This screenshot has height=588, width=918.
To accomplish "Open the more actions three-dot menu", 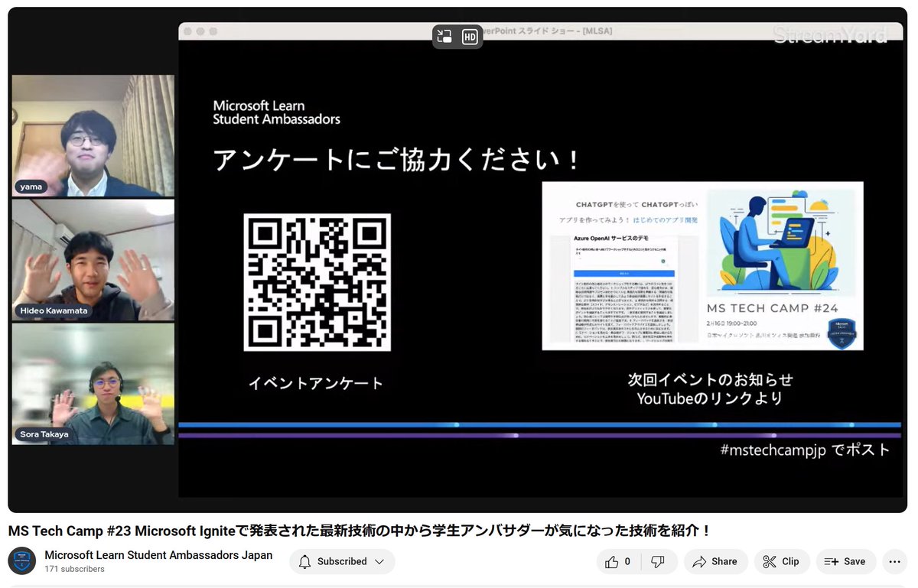I will pyautogui.click(x=894, y=561).
